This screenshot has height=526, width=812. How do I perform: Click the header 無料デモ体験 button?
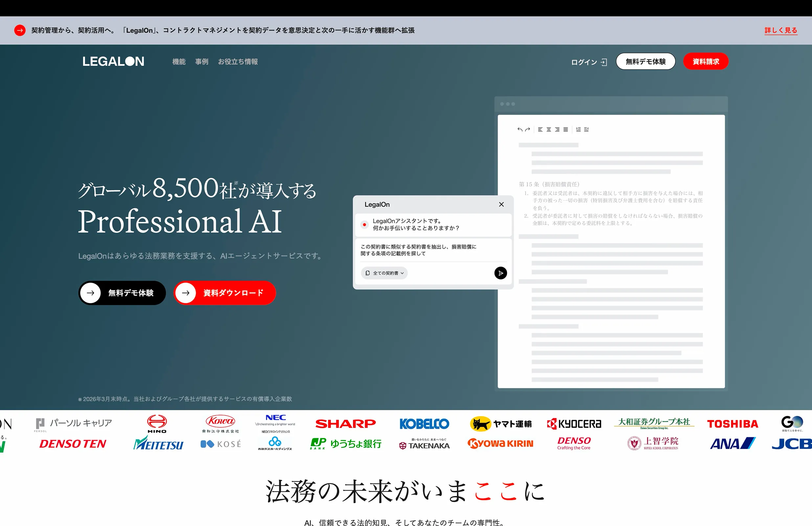coord(645,61)
